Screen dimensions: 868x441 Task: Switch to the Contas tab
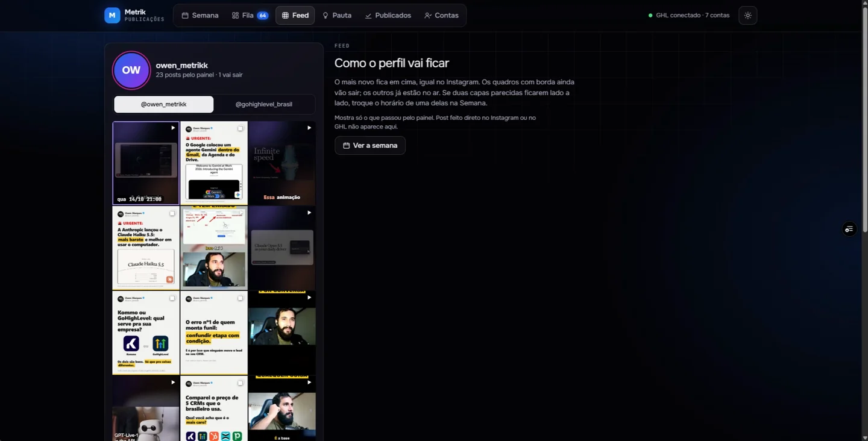pyautogui.click(x=441, y=15)
